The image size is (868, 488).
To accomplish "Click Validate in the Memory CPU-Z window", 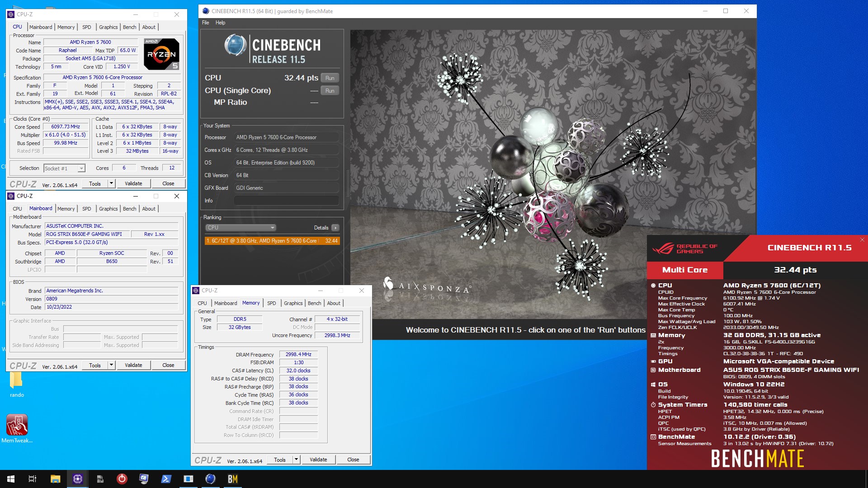I will tap(318, 460).
